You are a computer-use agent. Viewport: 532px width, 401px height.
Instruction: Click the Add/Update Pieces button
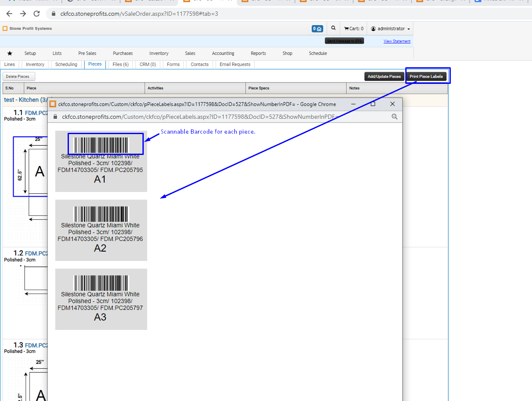coord(384,77)
